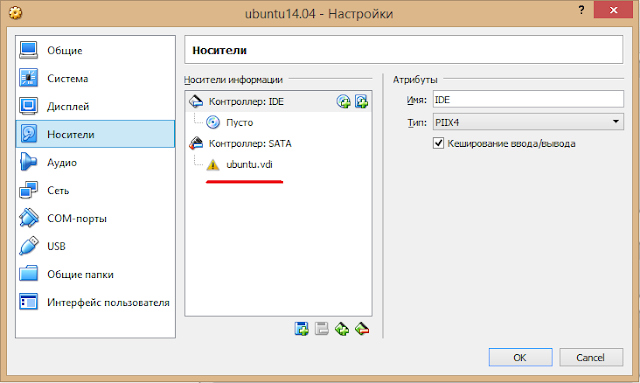Screen dimensions: 640x383
Task: Select the Носители category in sidebar
Action: click(x=95, y=134)
